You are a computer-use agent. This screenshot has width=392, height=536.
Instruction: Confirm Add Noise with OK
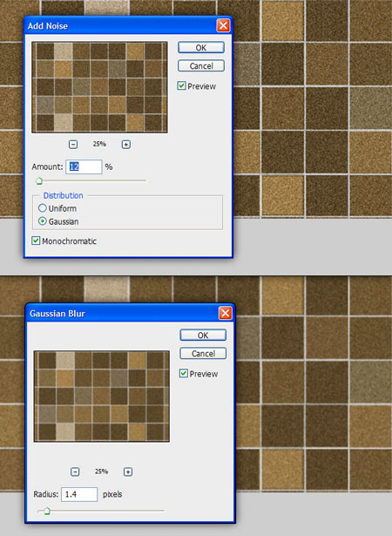coord(201,48)
